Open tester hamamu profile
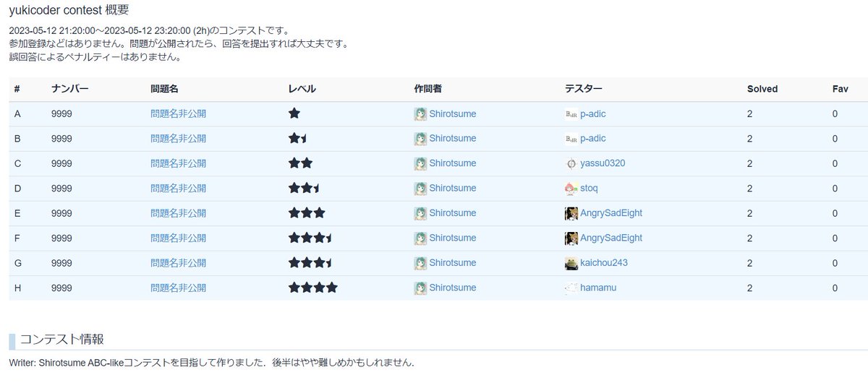 598,288
